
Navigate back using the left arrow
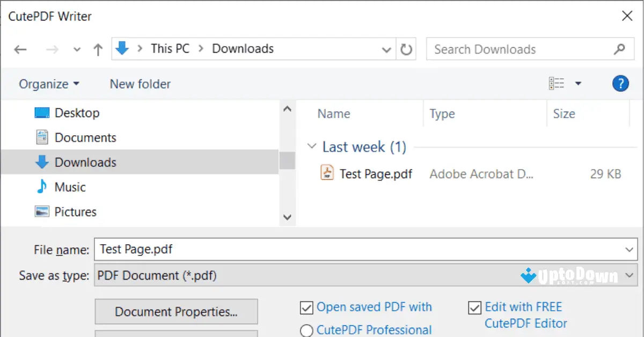(x=20, y=49)
